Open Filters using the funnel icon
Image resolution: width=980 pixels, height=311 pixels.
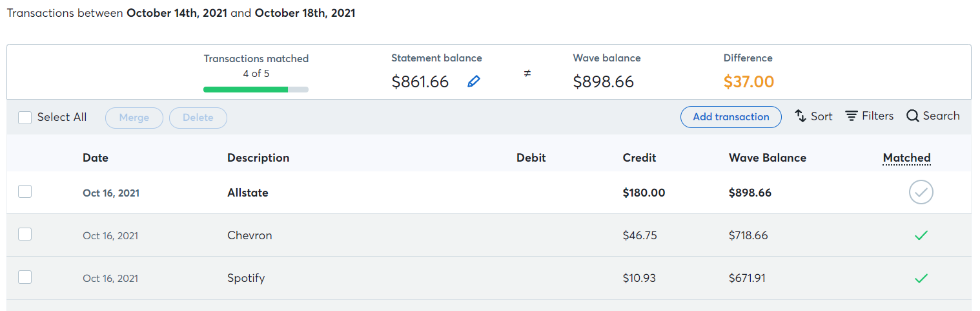point(852,116)
